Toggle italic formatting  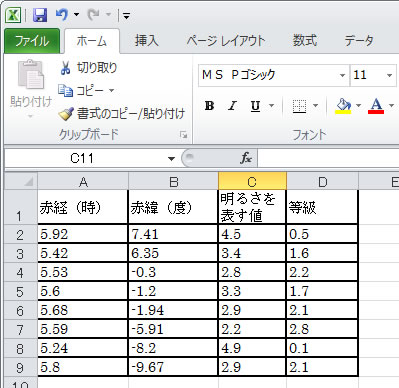click(x=232, y=106)
